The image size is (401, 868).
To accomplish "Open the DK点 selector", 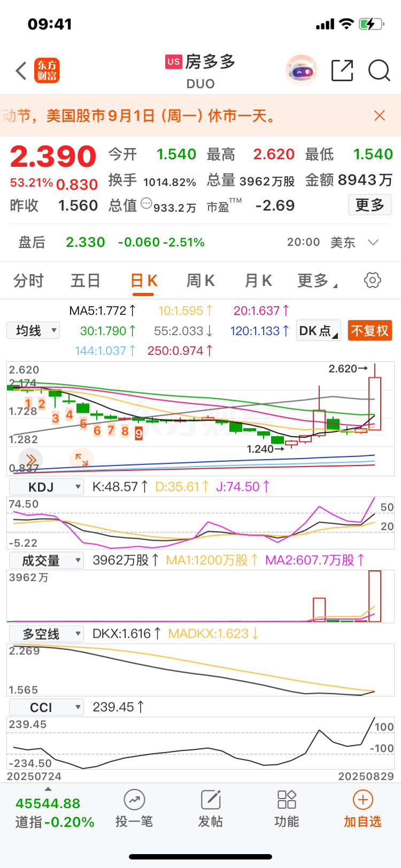I will (x=319, y=331).
